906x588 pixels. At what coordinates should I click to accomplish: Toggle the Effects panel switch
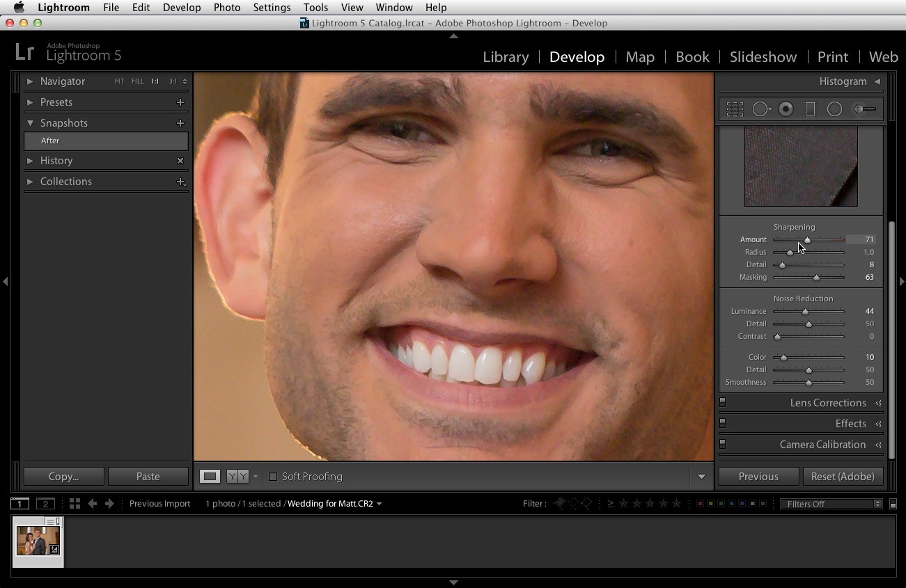point(723,424)
